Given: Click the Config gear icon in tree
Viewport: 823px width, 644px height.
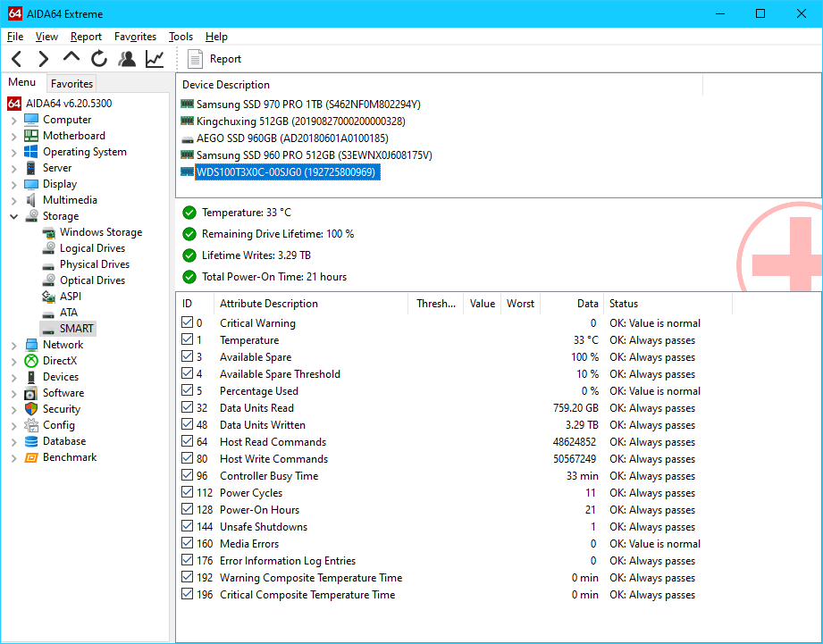Looking at the screenshot, I should [31, 425].
